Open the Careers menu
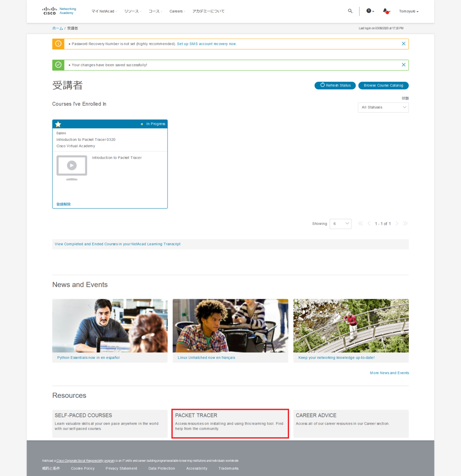This screenshot has width=461, height=476. 177,11
